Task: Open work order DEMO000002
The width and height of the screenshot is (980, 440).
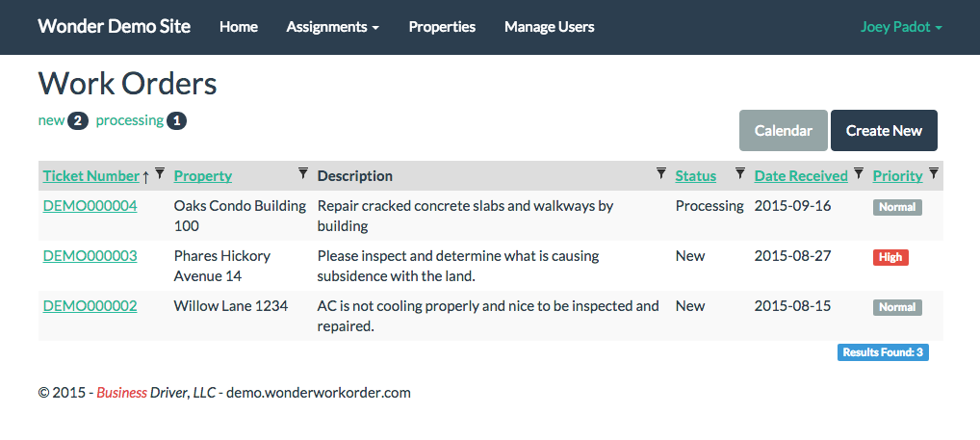Action: pos(90,305)
